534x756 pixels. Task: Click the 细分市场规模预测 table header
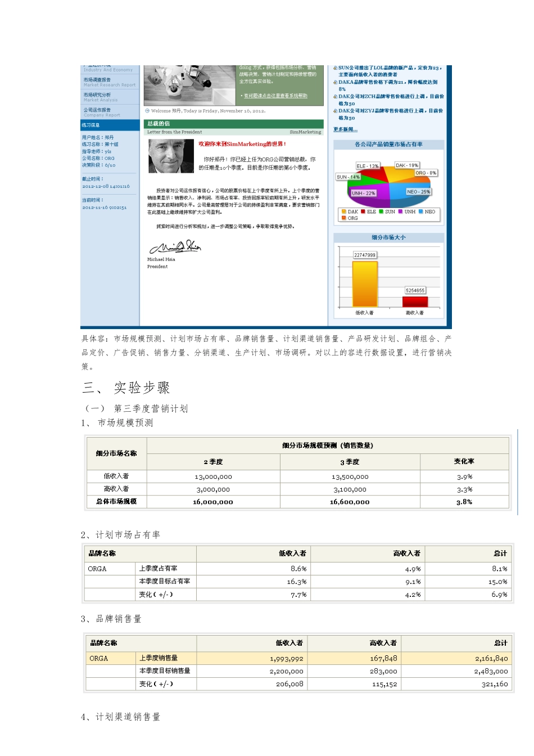pos(328,445)
